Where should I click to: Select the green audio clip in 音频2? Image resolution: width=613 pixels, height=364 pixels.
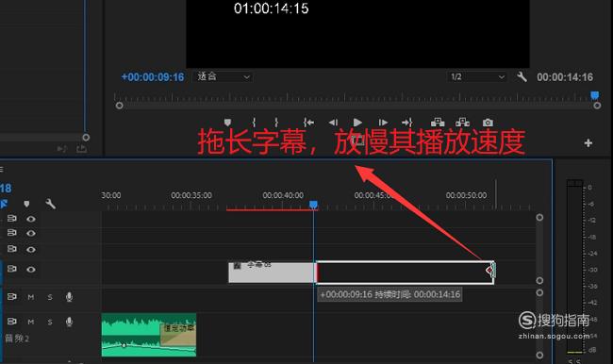pos(149,335)
